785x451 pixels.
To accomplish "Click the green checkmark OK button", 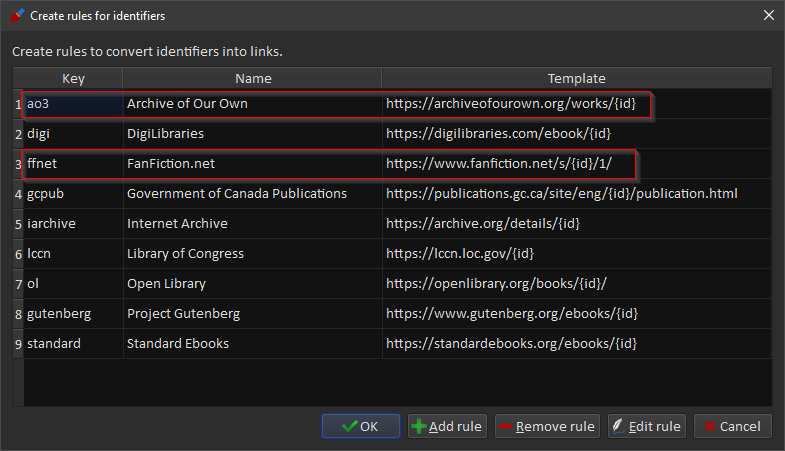I will [x=360, y=426].
